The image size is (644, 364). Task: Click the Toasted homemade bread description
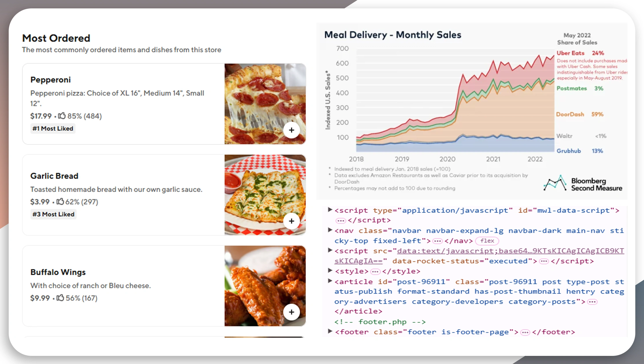coord(116,189)
